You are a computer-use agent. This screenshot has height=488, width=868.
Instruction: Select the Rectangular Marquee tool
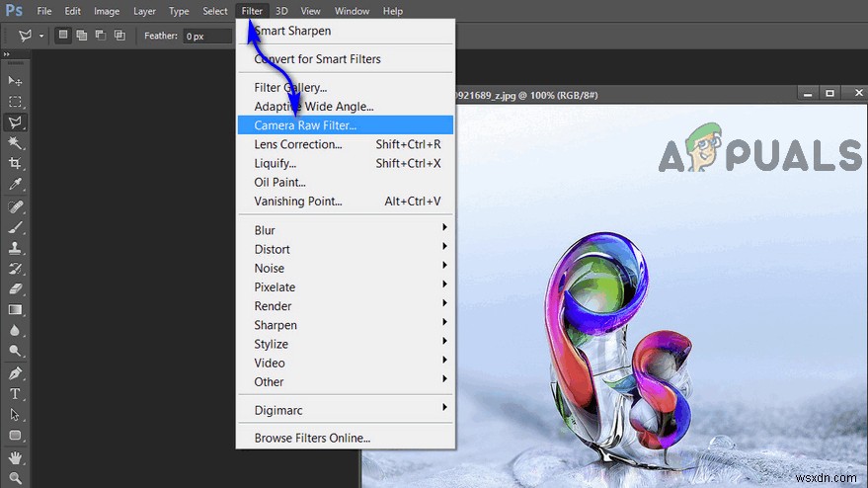coord(15,102)
